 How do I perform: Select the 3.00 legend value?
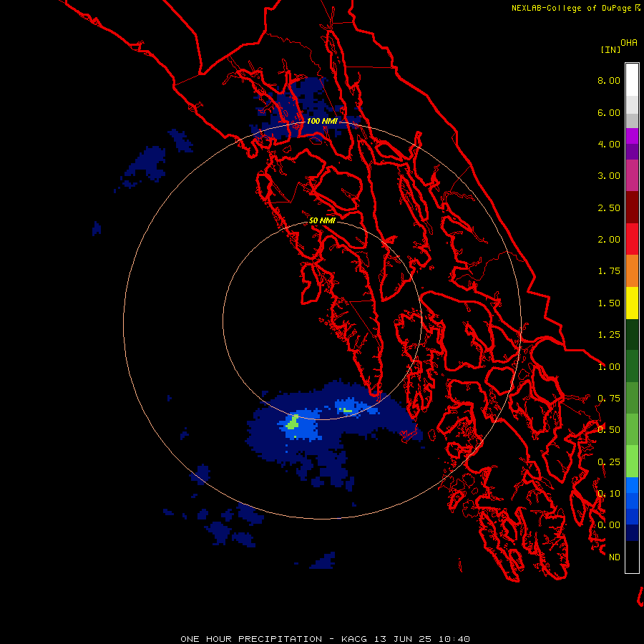click(609, 176)
